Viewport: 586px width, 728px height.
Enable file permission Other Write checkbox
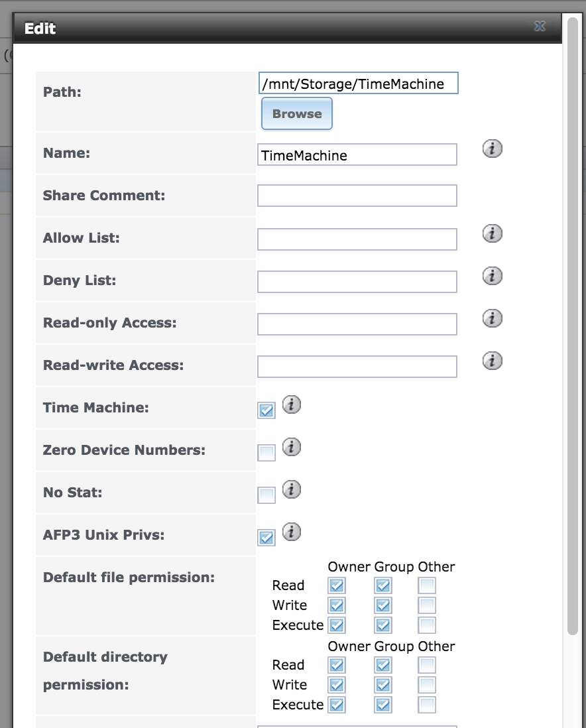pyautogui.click(x=427, y=605)
